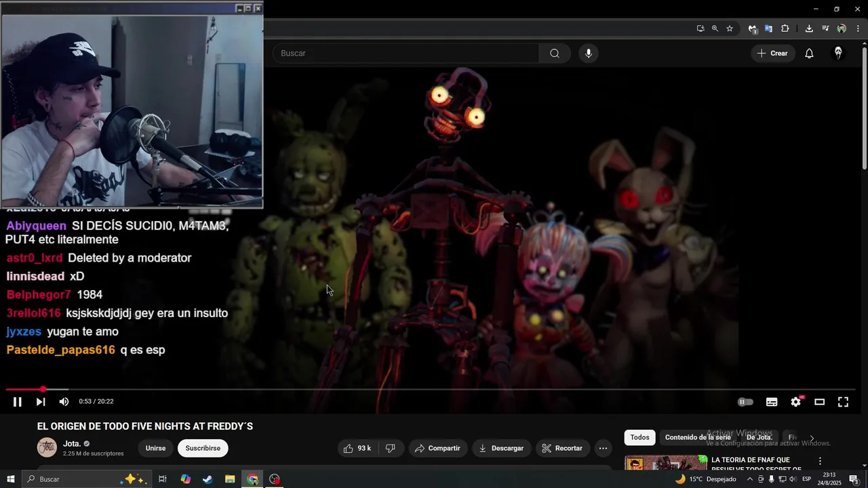Viewport: 868px width, 488px height.
Task: Expand more filter chips arrow
Action: click(x=812, y=438)
